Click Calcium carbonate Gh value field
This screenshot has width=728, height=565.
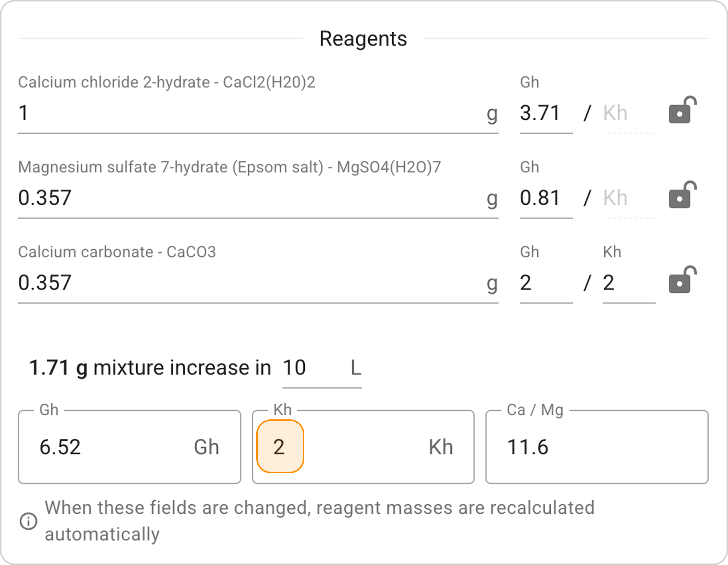(545, 282)
